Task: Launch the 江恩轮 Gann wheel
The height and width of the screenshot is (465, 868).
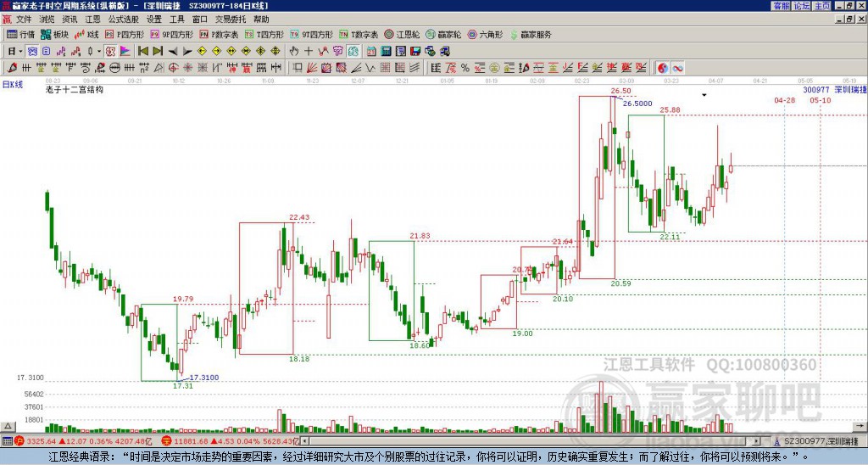Action: point(402,34)
